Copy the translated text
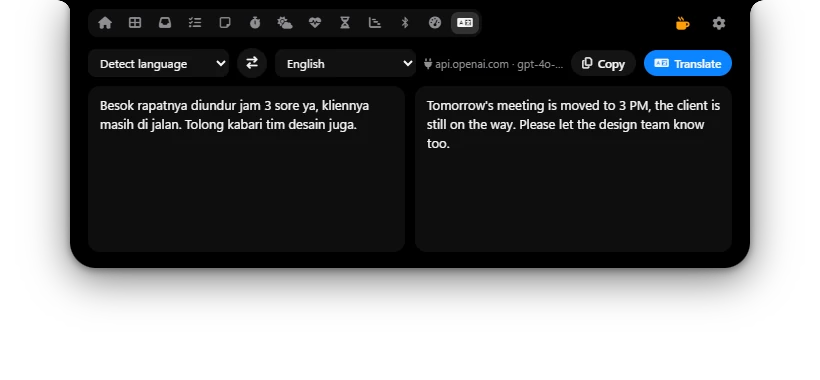The image size is (820, 380). click(x=603, y=63)
